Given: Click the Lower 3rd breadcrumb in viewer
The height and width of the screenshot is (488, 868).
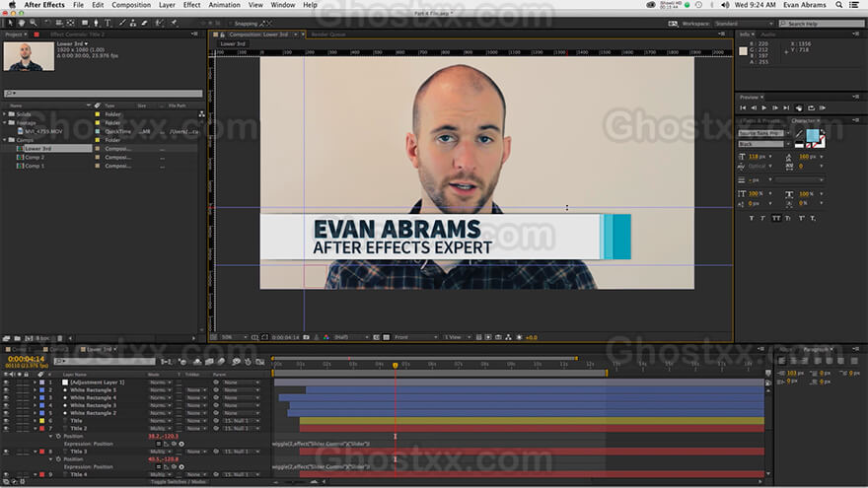Looking at the screenshot, I should click(x=233, y=43).
